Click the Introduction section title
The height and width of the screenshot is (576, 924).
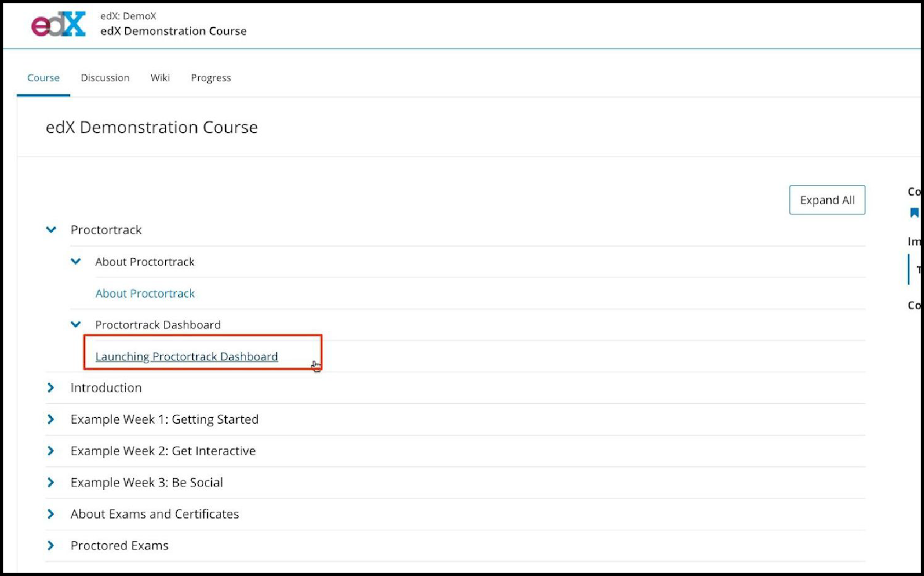[106, 388]
